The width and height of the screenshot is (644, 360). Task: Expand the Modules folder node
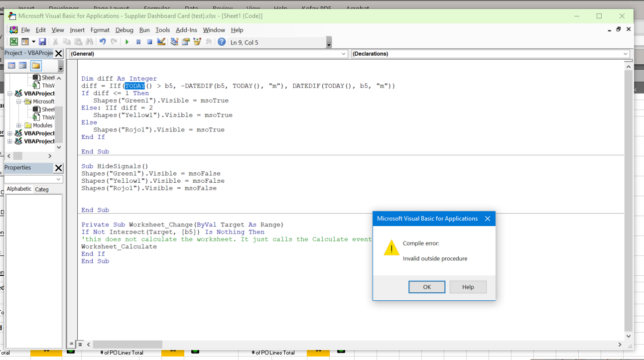pos(19,125)
